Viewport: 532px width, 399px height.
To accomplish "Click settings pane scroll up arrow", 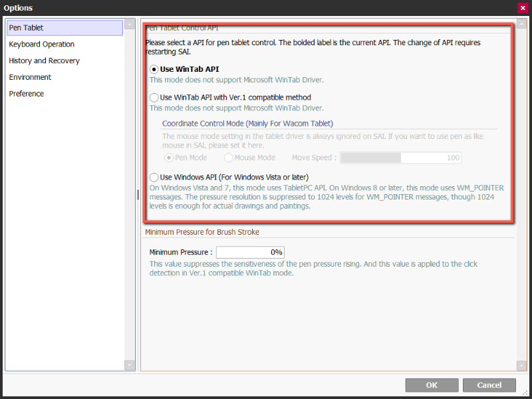I will (521, 24).
